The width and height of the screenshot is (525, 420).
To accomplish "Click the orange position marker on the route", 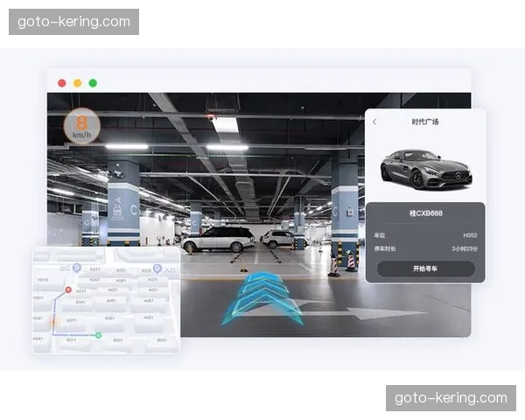I will [52, 321].
